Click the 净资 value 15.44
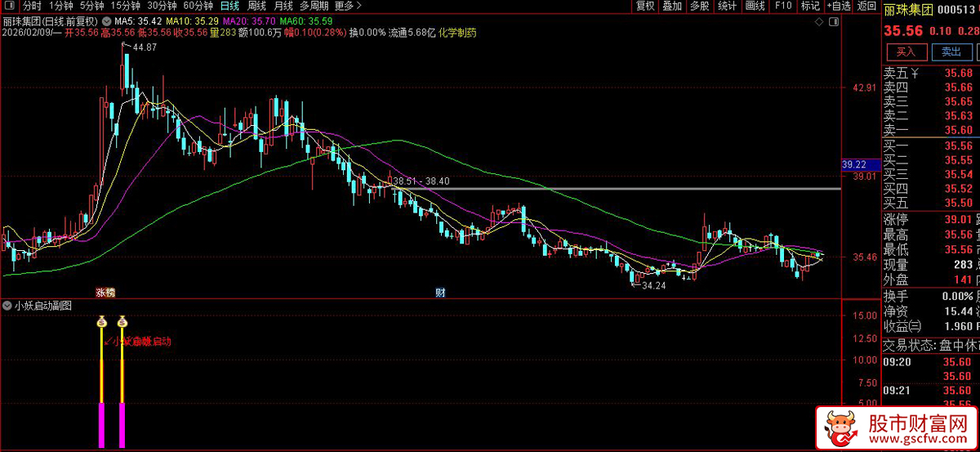980x452 pixels. pyautogui.click(x=959, y=311)
